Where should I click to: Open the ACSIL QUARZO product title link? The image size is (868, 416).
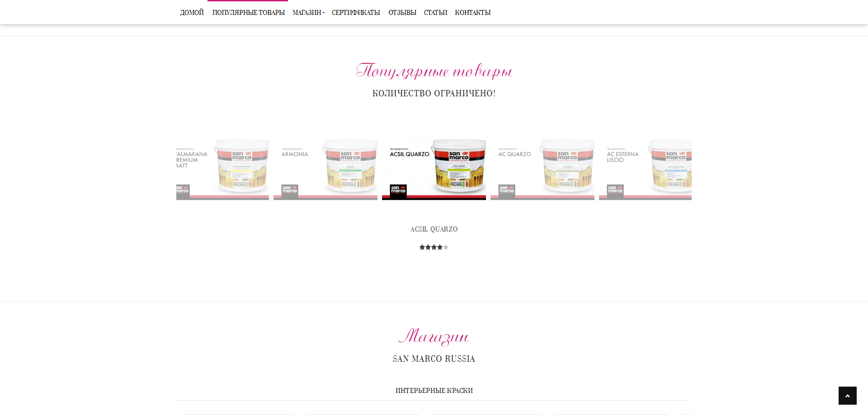pos(434,229)
